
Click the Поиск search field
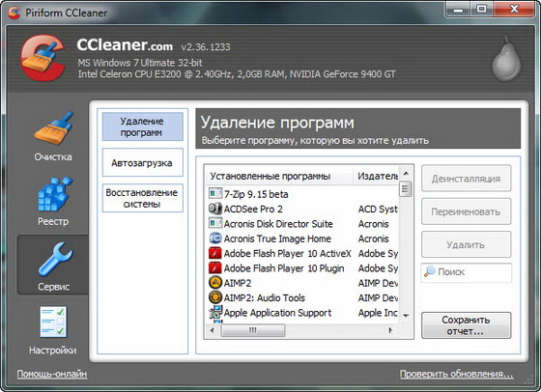[466, 272]
